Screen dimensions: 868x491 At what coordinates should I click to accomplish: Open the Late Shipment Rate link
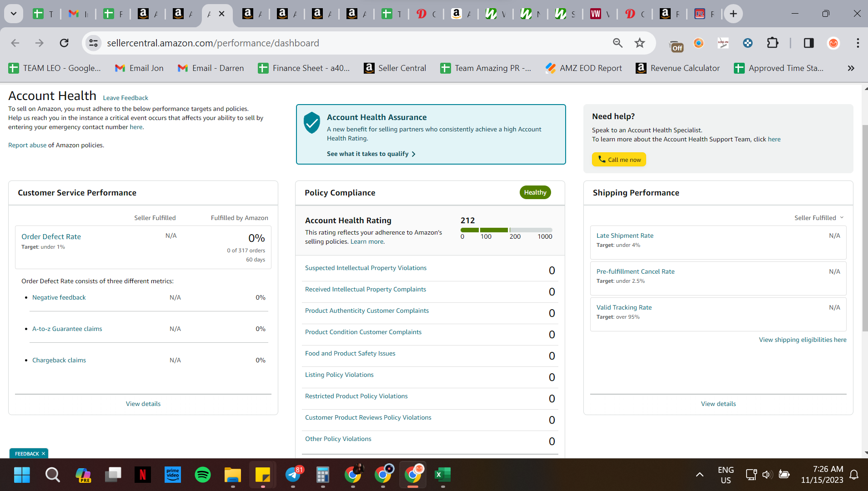coord(625,235)
